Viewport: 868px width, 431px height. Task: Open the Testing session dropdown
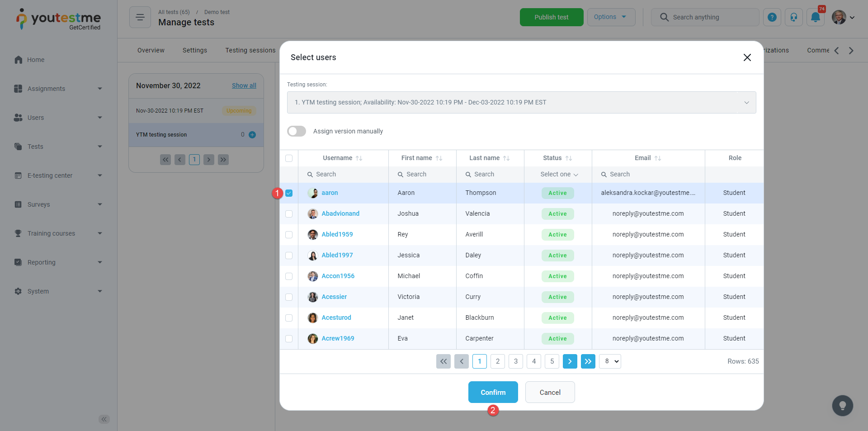521,103
